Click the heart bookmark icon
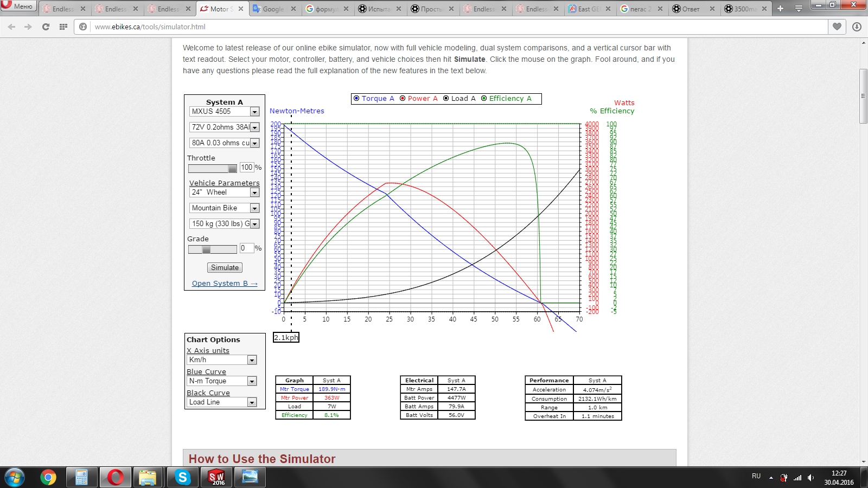 pyautogui.click(x=837, y=27)
